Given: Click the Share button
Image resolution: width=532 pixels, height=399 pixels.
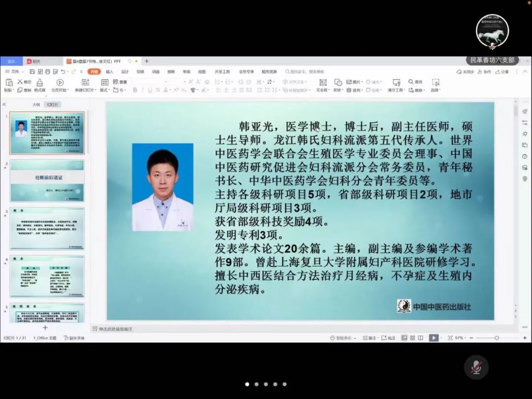Looking at the screenshot, I should point(502,71).
